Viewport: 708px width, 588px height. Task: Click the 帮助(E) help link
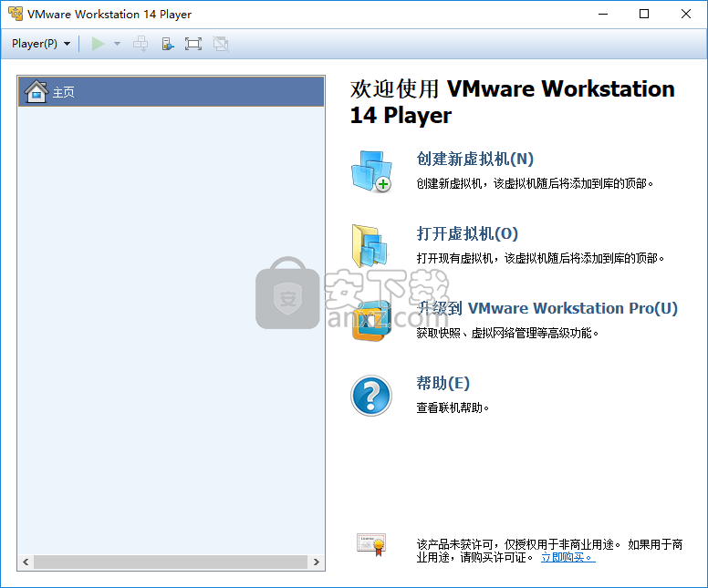pos(442,383)
